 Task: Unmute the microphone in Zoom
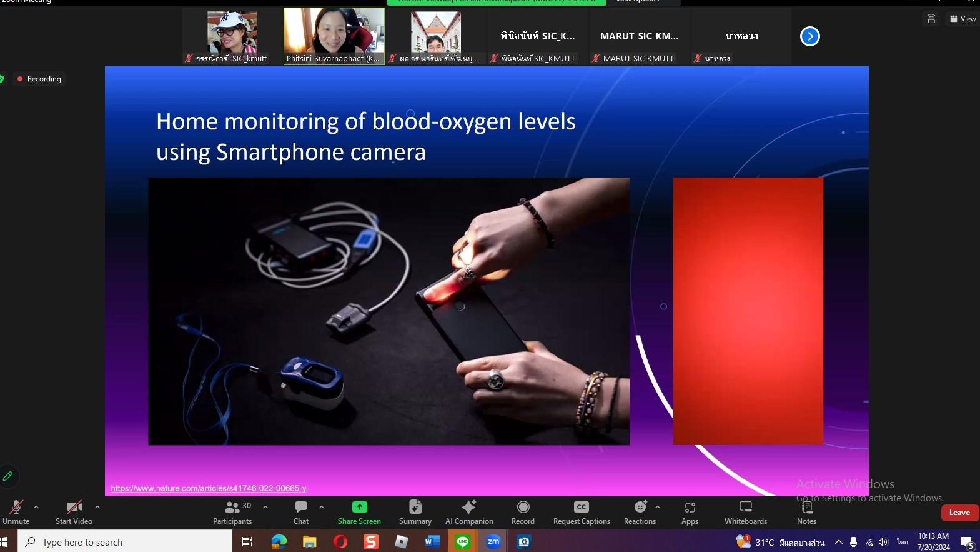(16, 512)
